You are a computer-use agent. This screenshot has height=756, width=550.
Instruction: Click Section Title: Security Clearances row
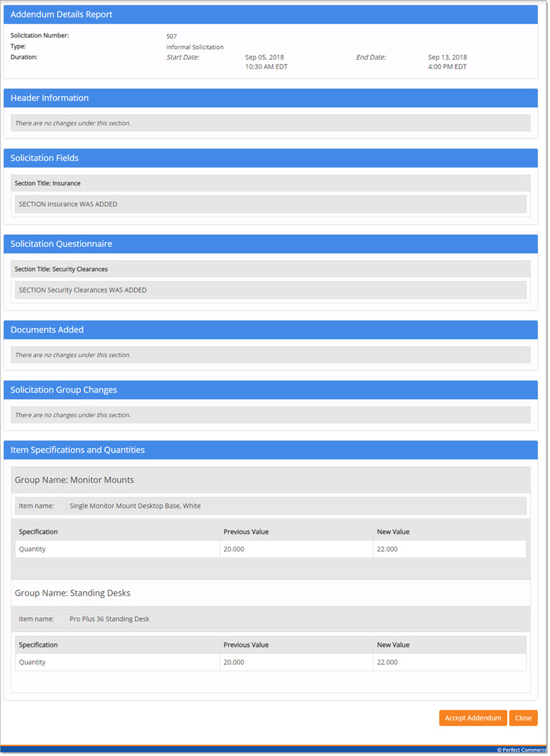click(x=270, y=269)
